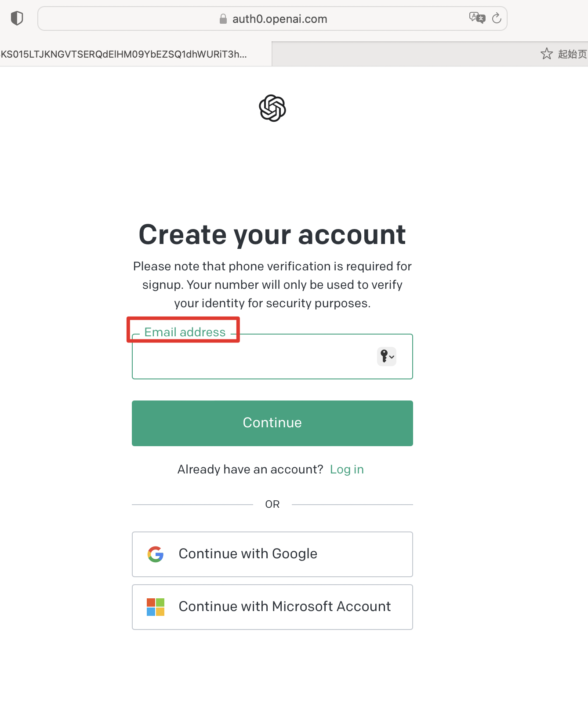This screenshot has width=588, height=706.
Task: Click the OpenAI logo
Action: [272, 108]
